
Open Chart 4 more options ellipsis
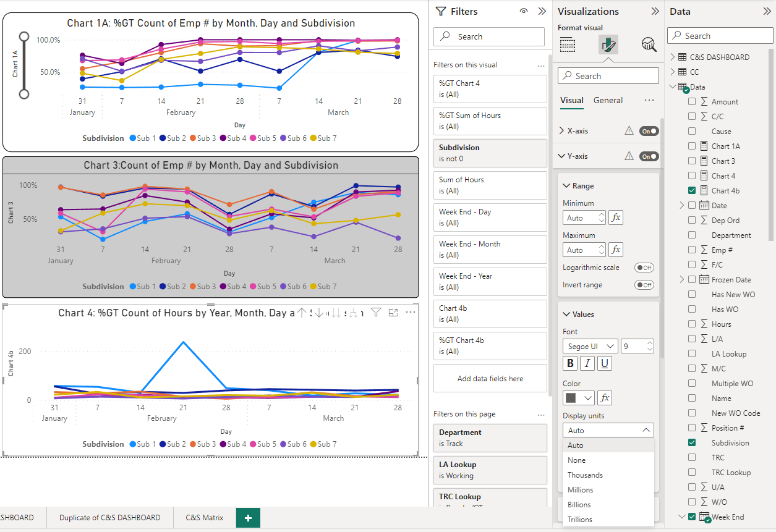coord(411,313)
